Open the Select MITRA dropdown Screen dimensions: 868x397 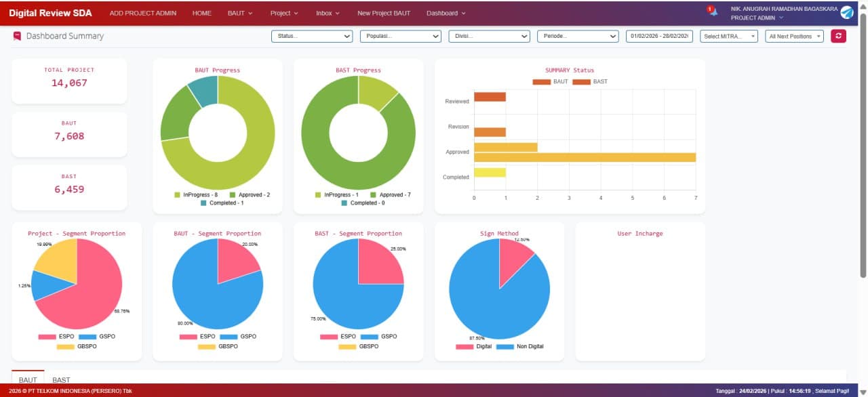728,37
